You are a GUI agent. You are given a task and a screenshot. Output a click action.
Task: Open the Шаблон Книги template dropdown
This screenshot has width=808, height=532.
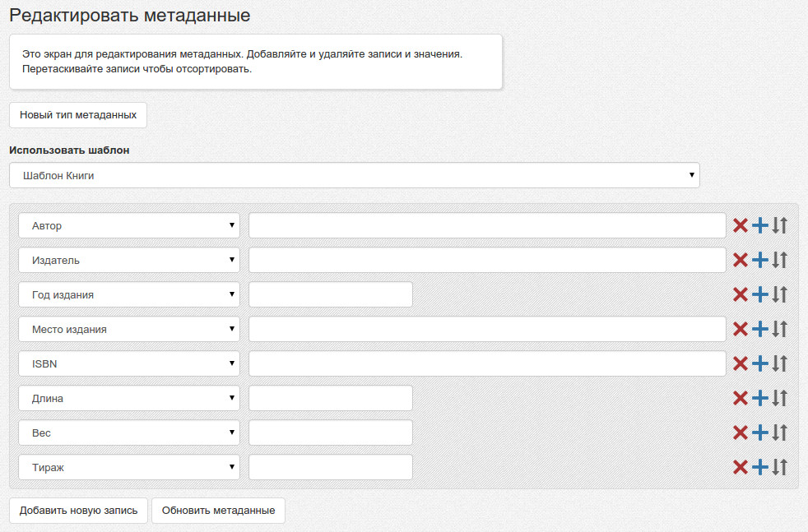[x=354, y=175]
